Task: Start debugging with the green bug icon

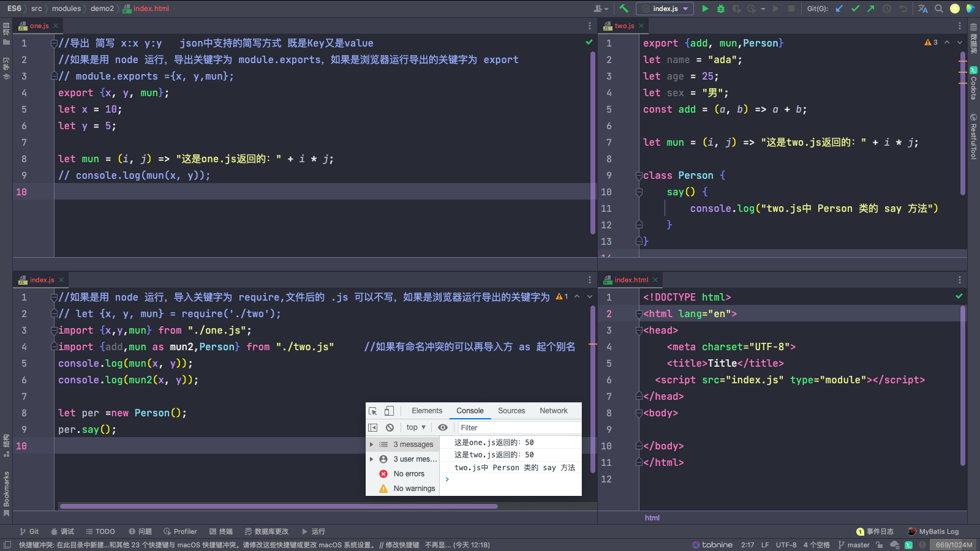Action: (721, 9)
